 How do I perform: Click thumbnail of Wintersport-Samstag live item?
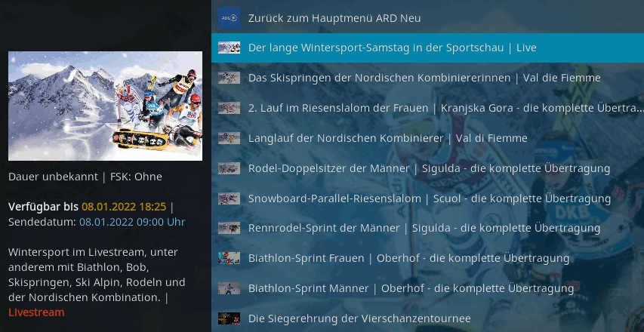point(229,48)
